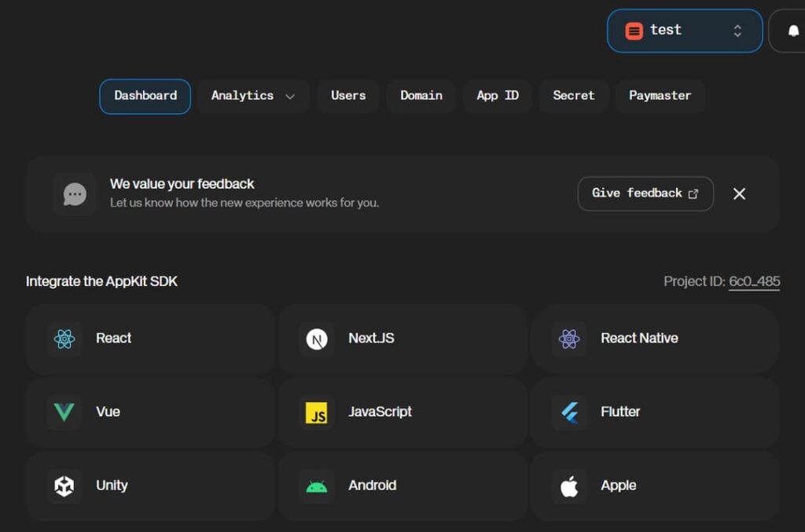Select the Android card label

[x=372, y=486]
